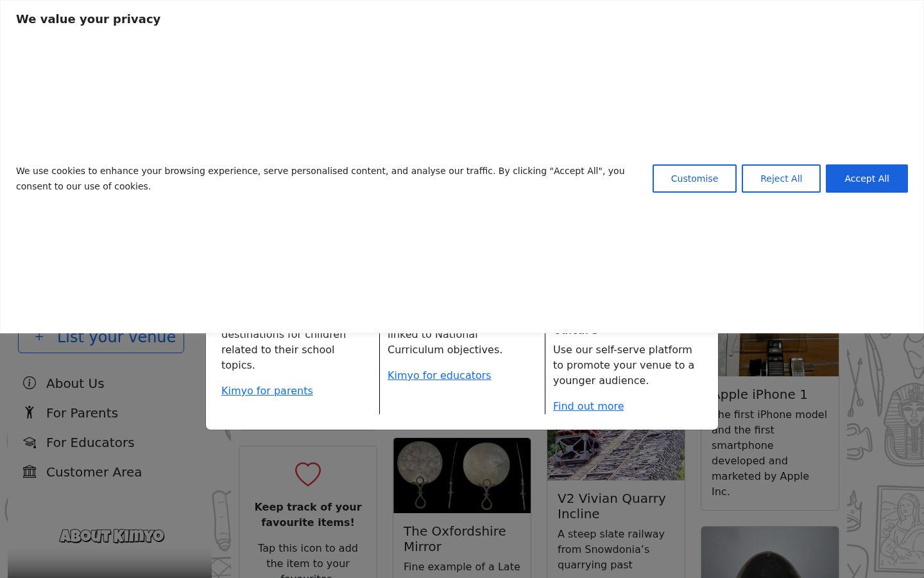Click the About Kimyo heading image

point(112,536)
